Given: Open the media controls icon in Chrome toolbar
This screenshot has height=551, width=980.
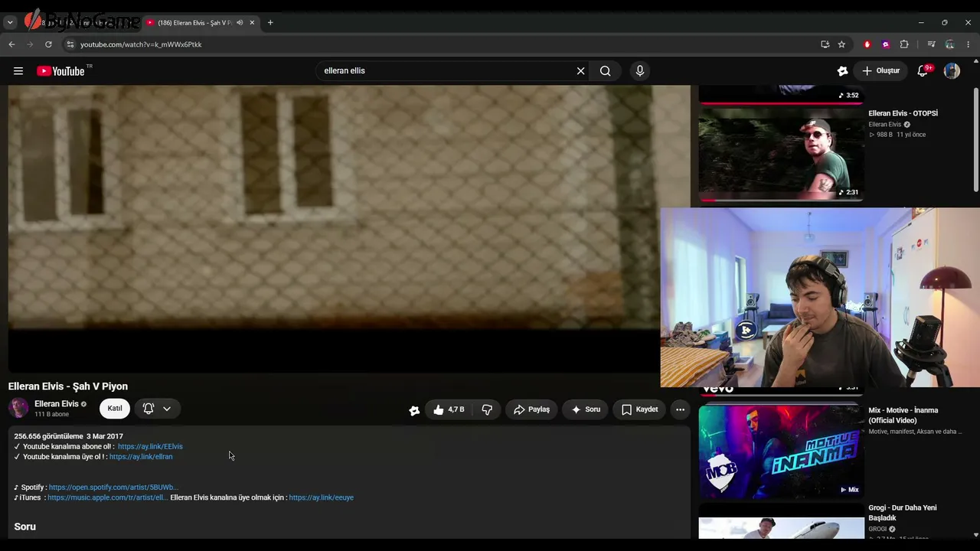Looking at the screenshot, I should click(931, 44).
